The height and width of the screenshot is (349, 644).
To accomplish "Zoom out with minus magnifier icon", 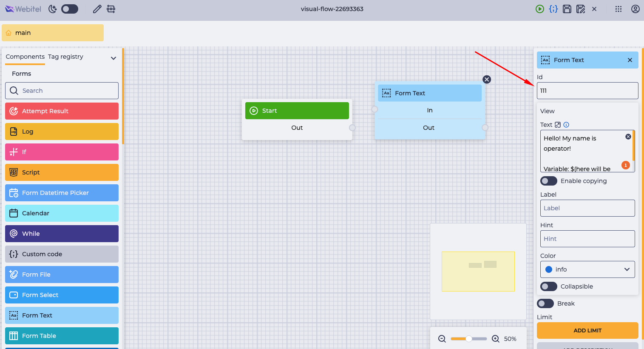I will [x=442, y=339].
